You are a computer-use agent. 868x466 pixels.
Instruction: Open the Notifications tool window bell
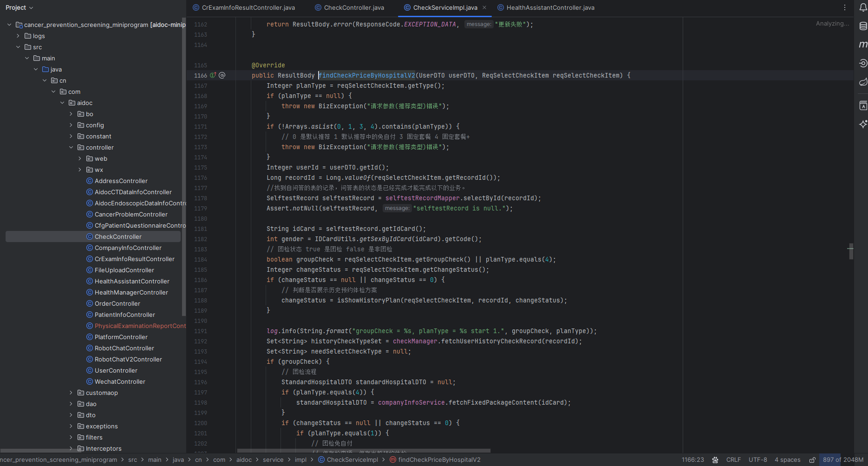coord(863,7)
